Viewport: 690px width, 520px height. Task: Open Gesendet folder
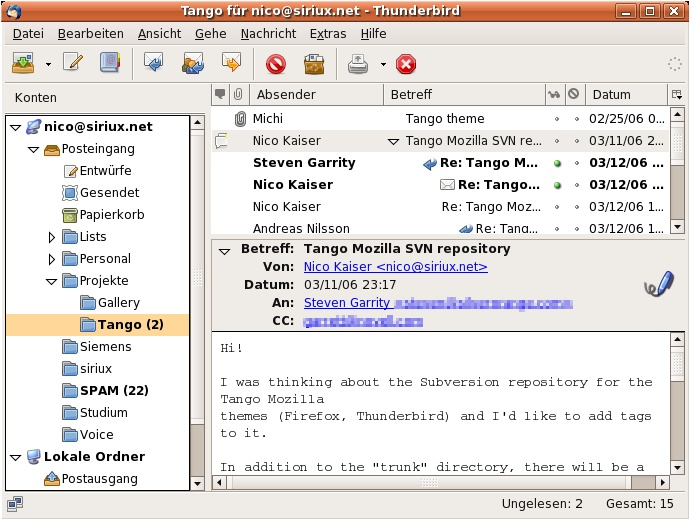pyautogui.click(x=101, y=193)
